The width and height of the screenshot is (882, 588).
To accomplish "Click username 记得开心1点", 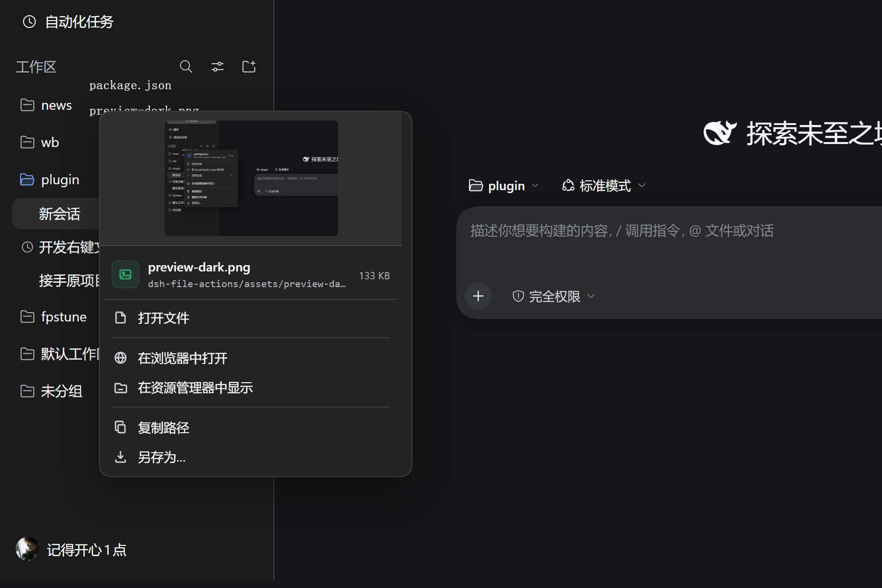I will 87,550.
